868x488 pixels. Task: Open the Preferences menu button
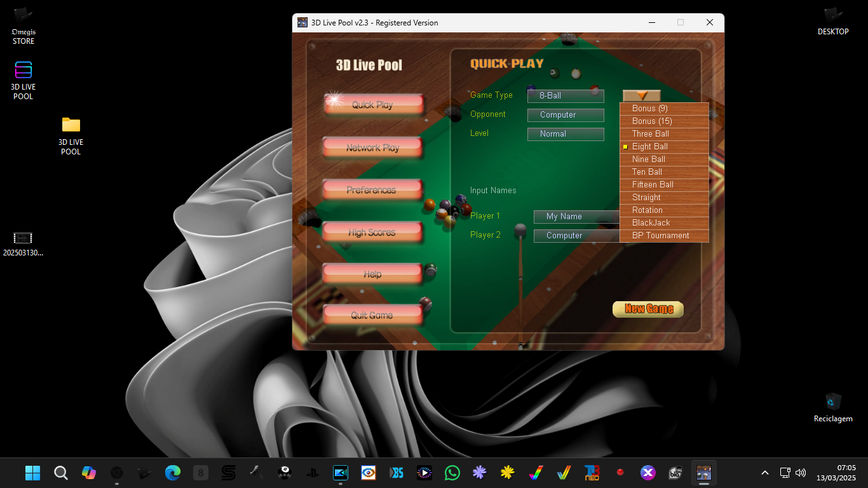pyautogui.click(x=372, y=190)
